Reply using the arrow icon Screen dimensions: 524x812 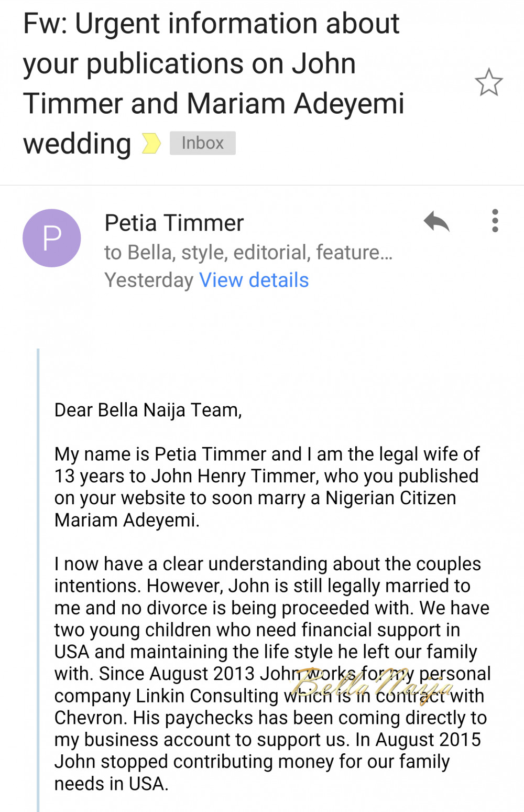(x=436, y=221)
